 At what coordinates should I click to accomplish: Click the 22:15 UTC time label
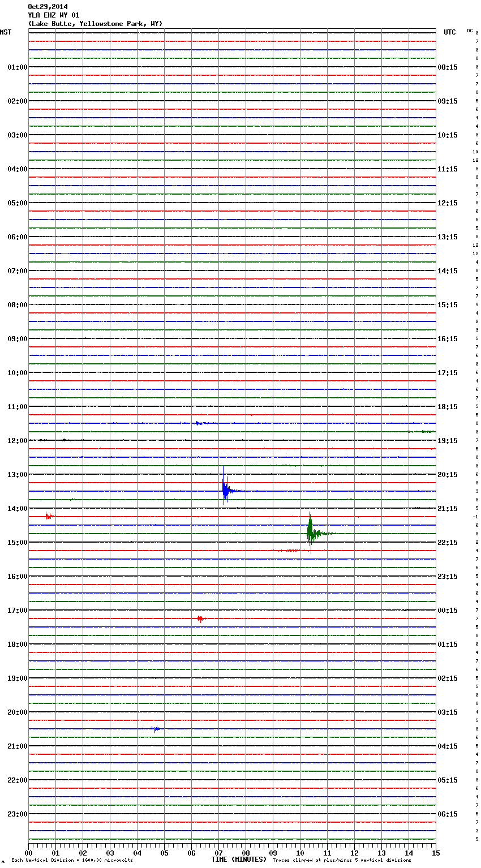pos(448,543)
